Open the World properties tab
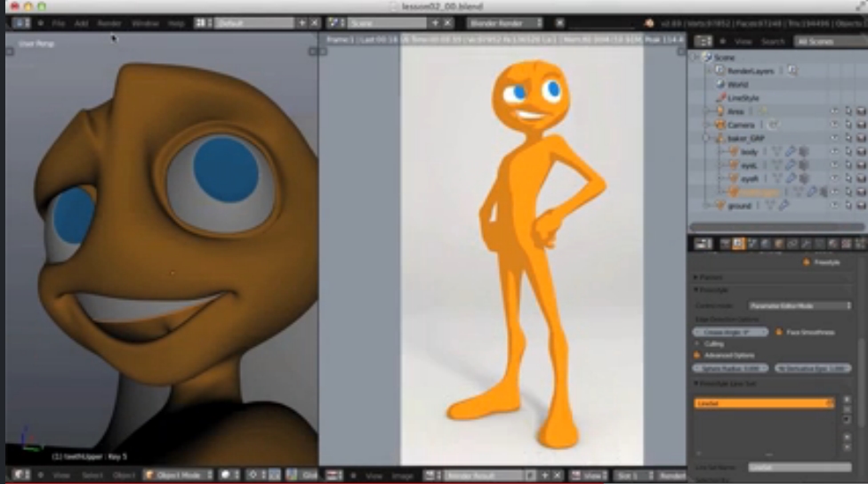 (x=765, y=244)
